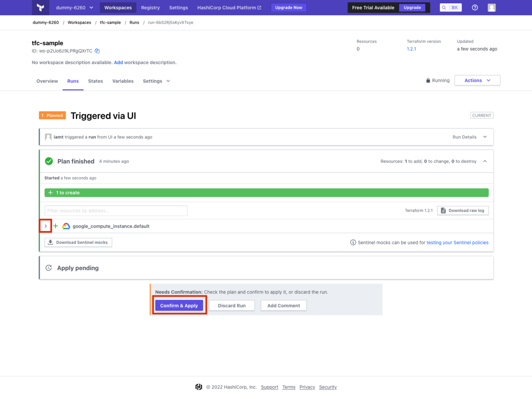This screenshot has height=399, width=532.
Task: Open the Support footer link
Action: click(270, 387)
